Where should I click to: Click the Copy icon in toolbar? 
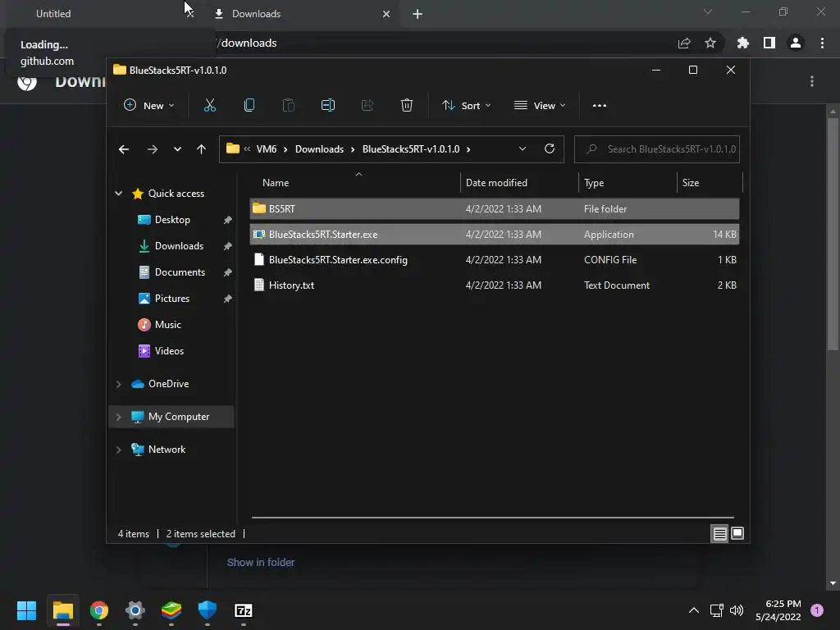pos(249,105)
